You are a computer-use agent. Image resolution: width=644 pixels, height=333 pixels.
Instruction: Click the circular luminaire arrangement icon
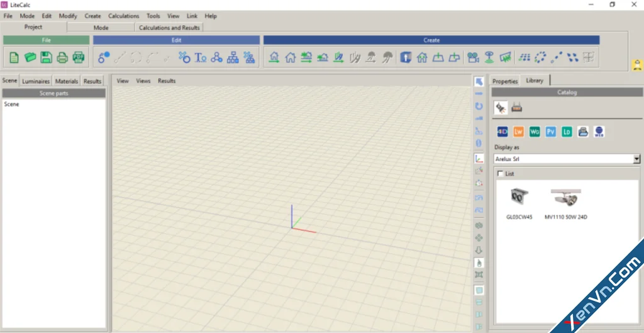coord(540,57)
